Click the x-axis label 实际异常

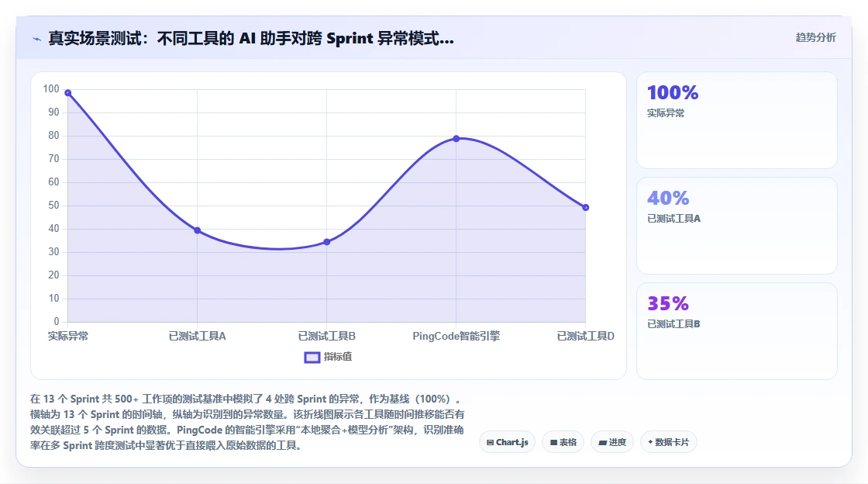tap(68, 336)
